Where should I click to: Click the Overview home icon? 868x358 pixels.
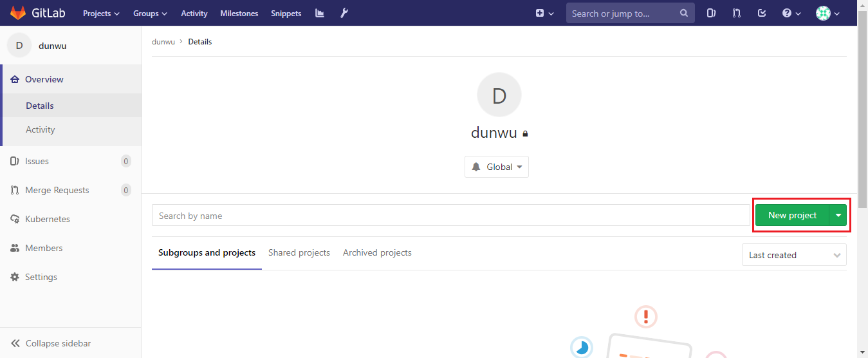pos(15,79)
